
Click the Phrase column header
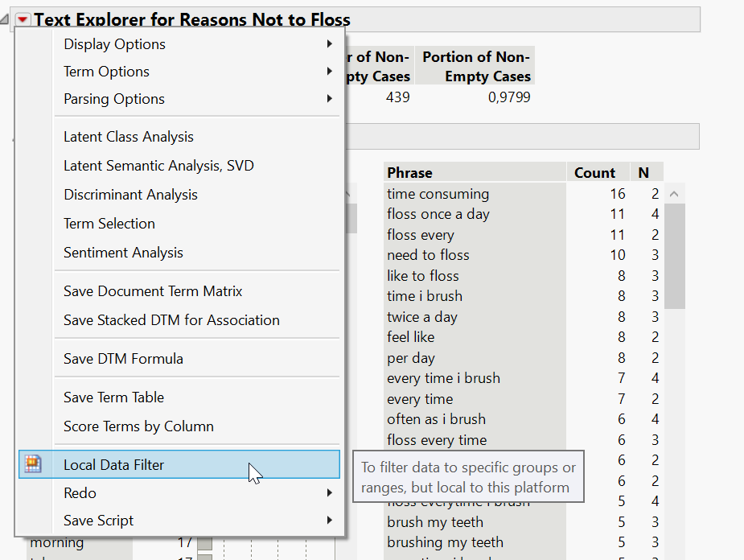[409, 172]
